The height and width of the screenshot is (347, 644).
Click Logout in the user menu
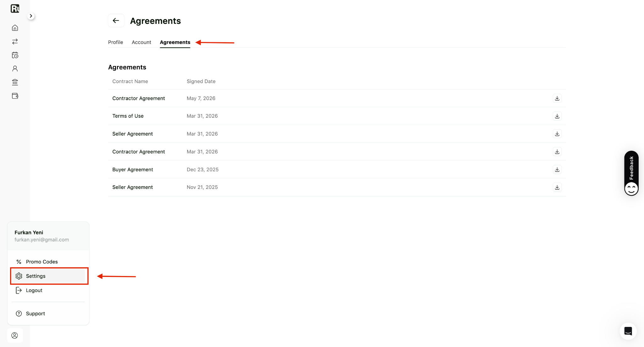49,290
